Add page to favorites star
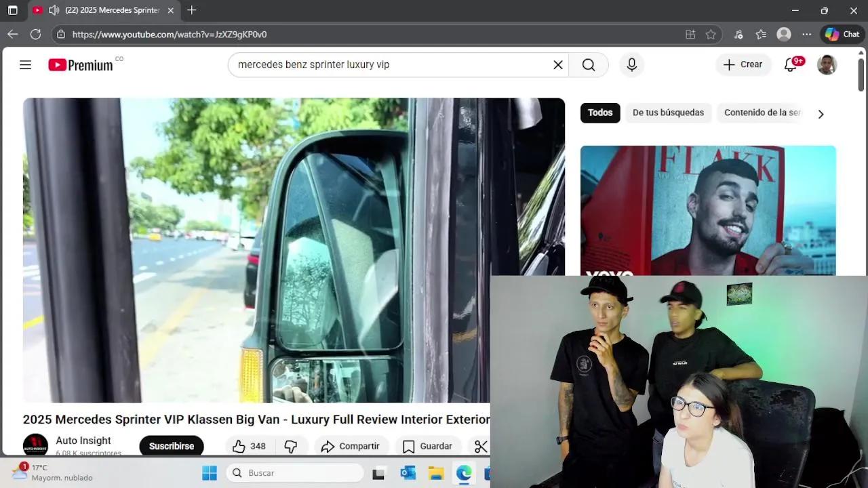 [711, 34]
